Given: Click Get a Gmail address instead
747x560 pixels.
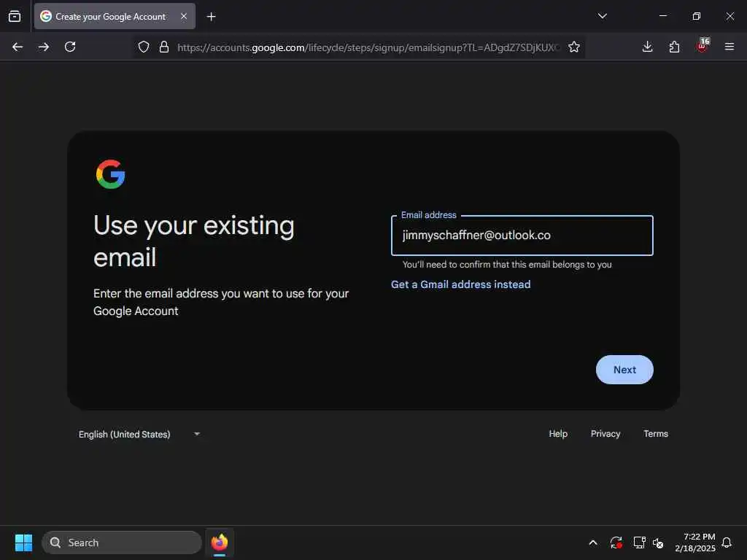Looking at the screenshot, I should pyautogui.click(x=461, y=284).
